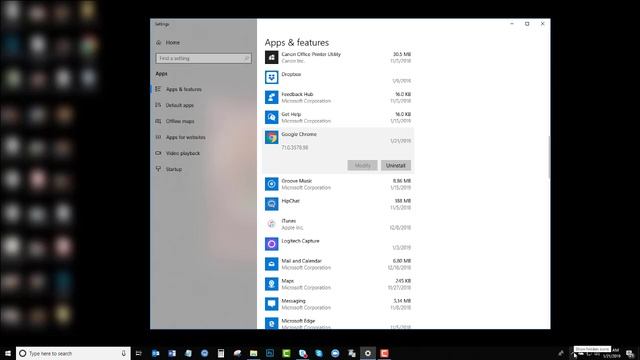Click the Modify button for Google Chrome
This screenshot has height=360, width=640.
(362, 165)
